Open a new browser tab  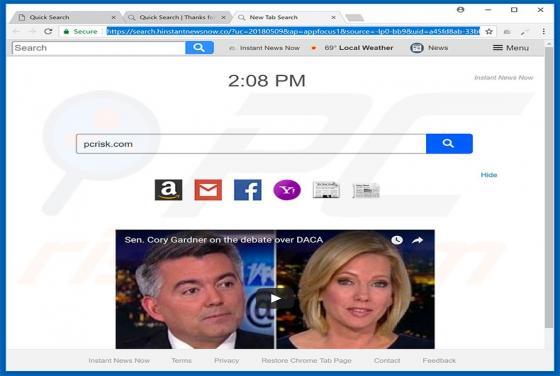(x=355, y=17)
